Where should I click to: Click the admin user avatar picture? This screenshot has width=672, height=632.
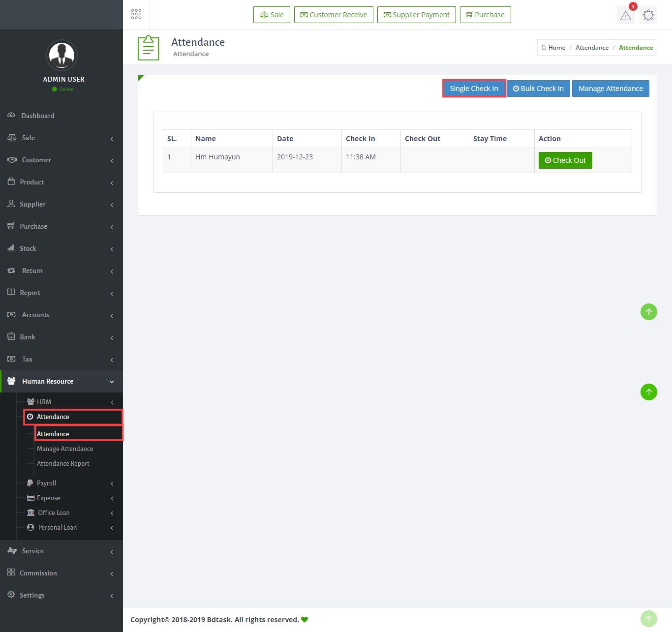[61, 55]
